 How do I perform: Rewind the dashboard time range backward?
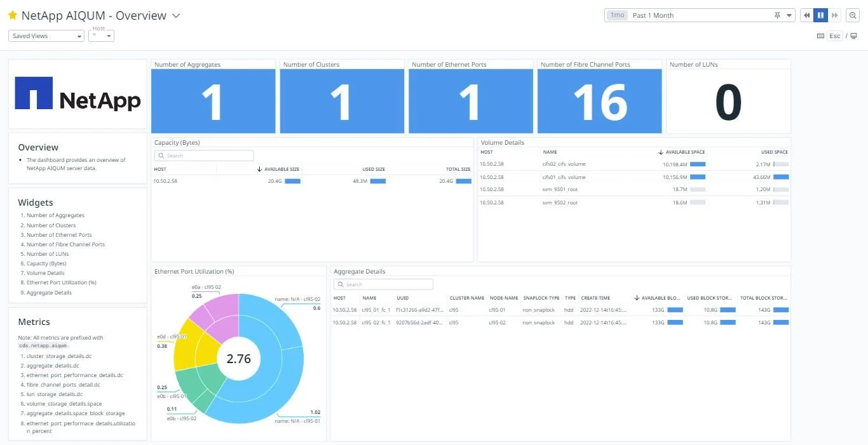click(x=806, y=15)
